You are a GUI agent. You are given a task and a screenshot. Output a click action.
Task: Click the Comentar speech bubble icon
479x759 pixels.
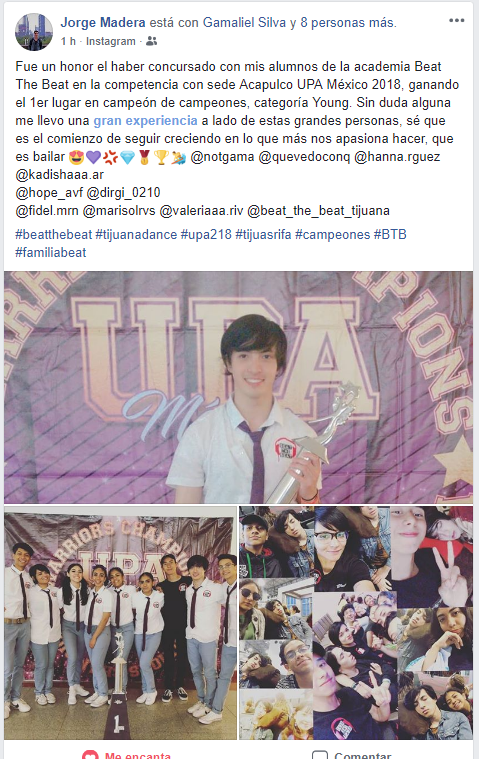[320, 755]
